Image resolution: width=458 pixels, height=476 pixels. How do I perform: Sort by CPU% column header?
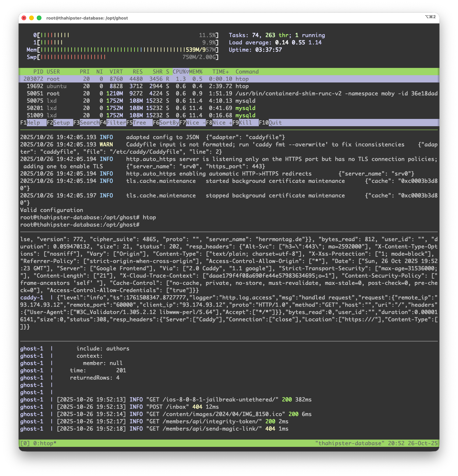coord(181,72)
